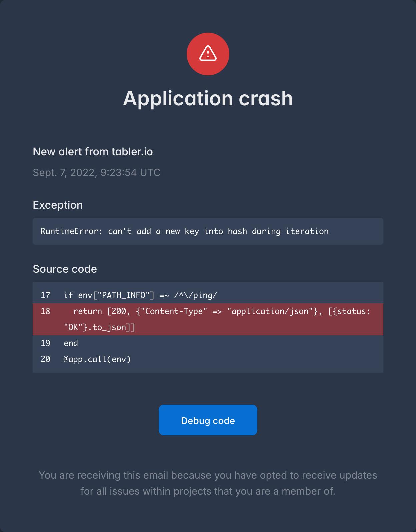Click the Application crash heading

coord(208,98)
